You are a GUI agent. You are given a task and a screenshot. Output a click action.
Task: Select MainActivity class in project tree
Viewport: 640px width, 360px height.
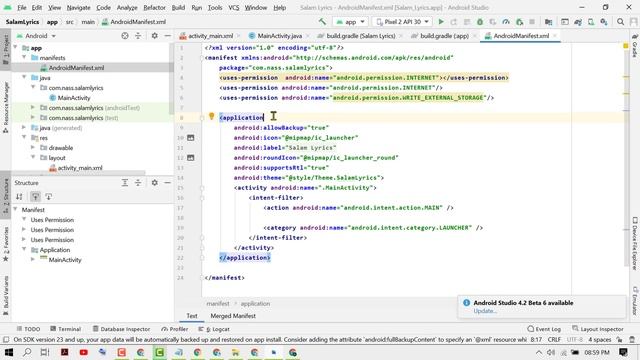(x=73, y=98)
